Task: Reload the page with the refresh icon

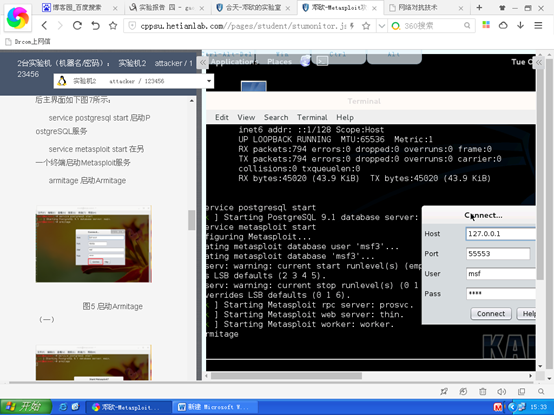Action: [x=77, y=25]
